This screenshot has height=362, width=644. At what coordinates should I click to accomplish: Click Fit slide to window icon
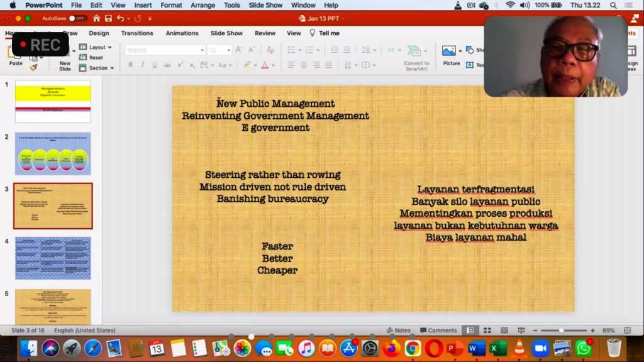[x=626, y=331]
